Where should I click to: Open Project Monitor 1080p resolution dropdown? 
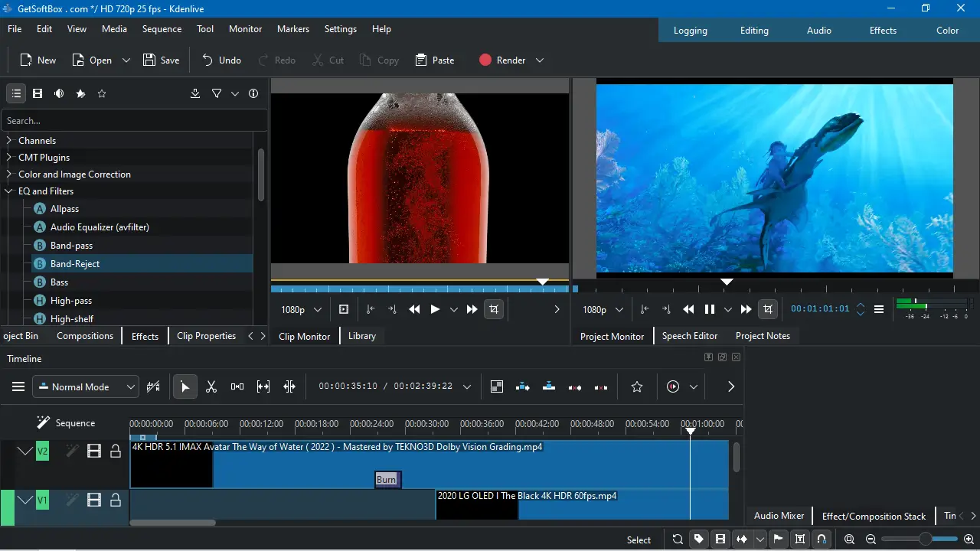click(603, 309)
